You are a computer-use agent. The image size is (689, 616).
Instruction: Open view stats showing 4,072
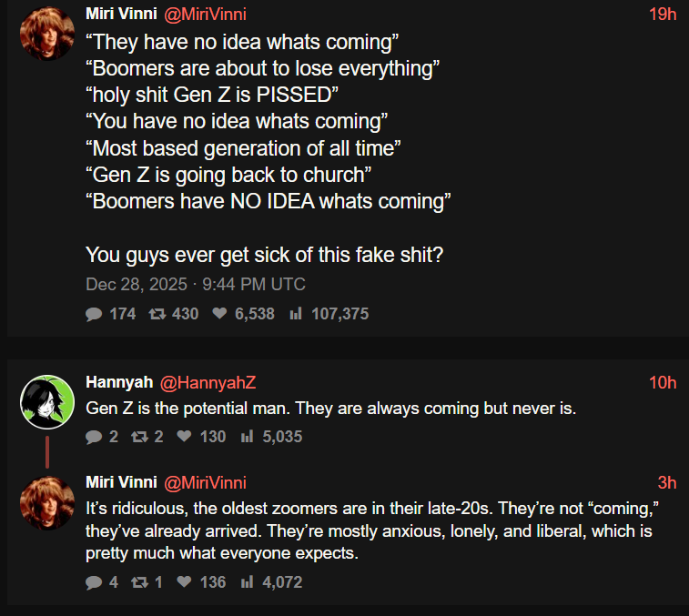(246, 581)
